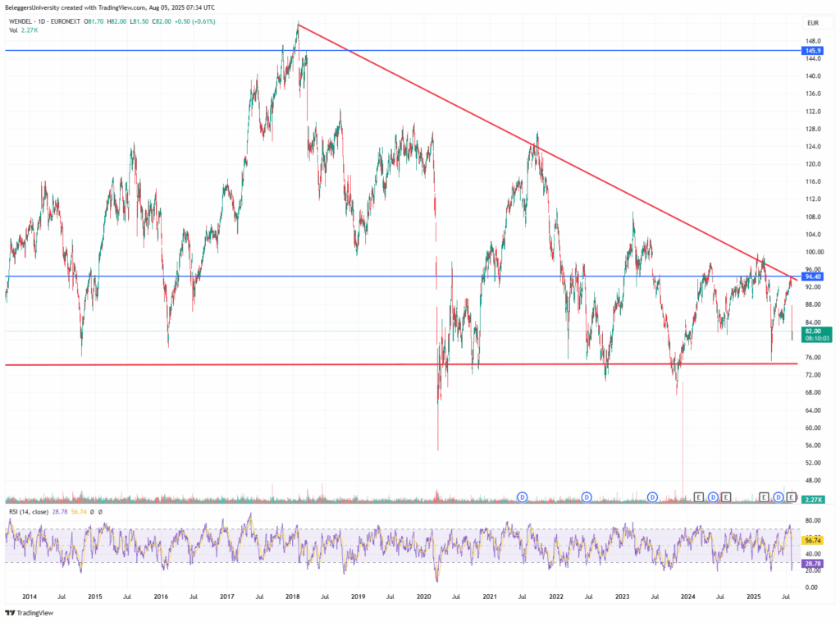Click the 40.00 RSI axis label
The height and width of the screenshot is (622, 840).
pos(813,554)
